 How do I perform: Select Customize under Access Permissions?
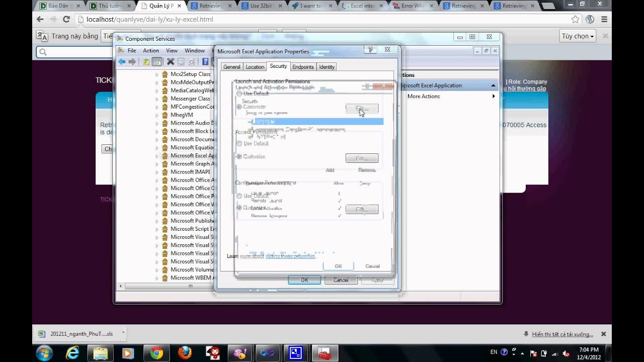point(239,156)
